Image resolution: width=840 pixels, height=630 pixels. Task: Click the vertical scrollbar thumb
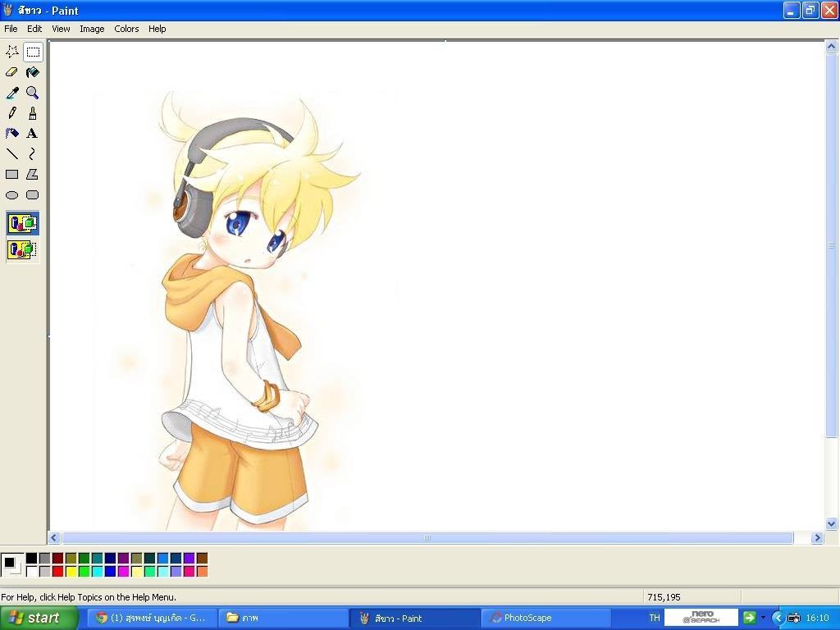point(832,245)
